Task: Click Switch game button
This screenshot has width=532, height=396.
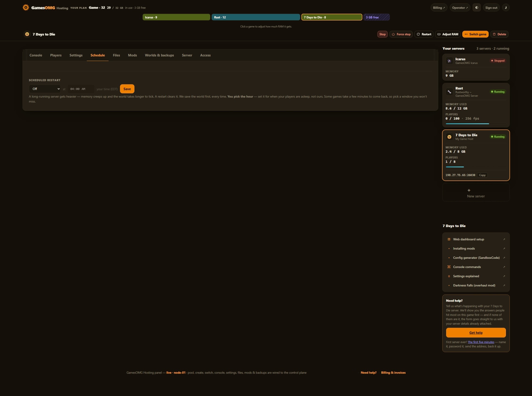Action: 475,34
